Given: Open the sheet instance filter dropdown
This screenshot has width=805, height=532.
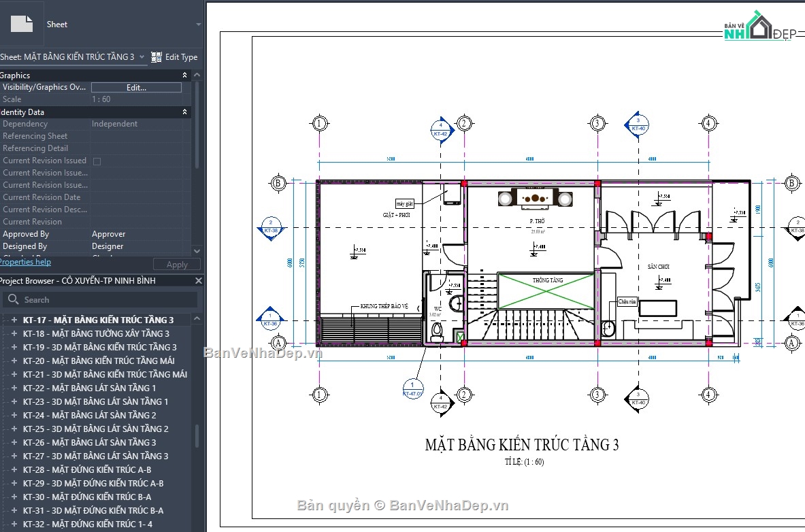Looking at the screenshot, I should point(142,57).
